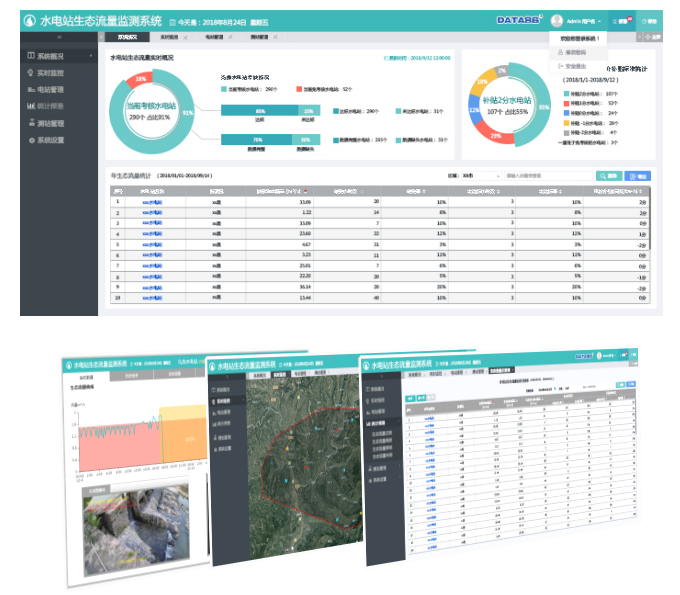Click the Admin user avatar
Viewport: 680px width, 595px height.
pyautogui.click(x=557, y=20)
